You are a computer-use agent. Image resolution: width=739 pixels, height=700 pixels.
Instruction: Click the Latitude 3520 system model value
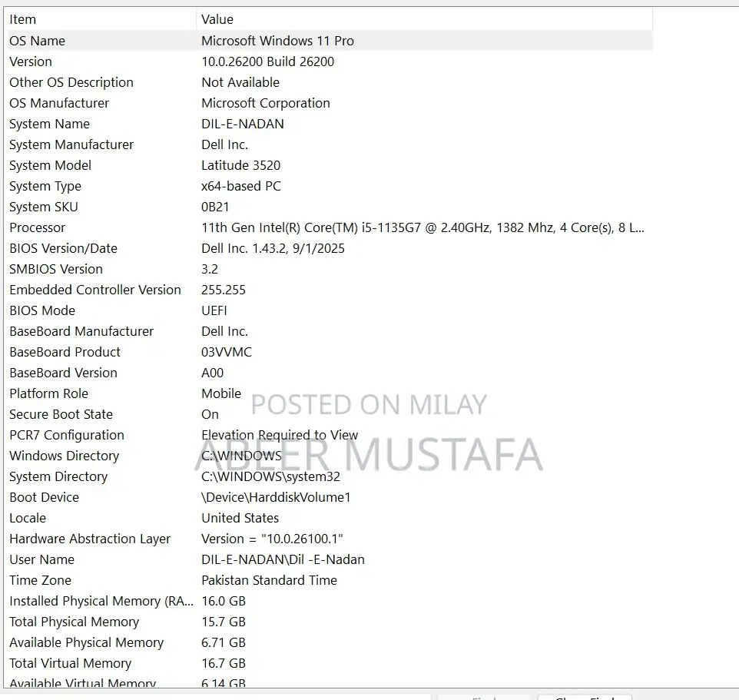point(240,165)
